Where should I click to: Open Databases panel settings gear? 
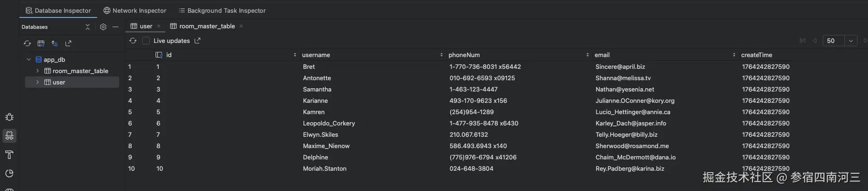pyautogui.click(x=103, y=27)
